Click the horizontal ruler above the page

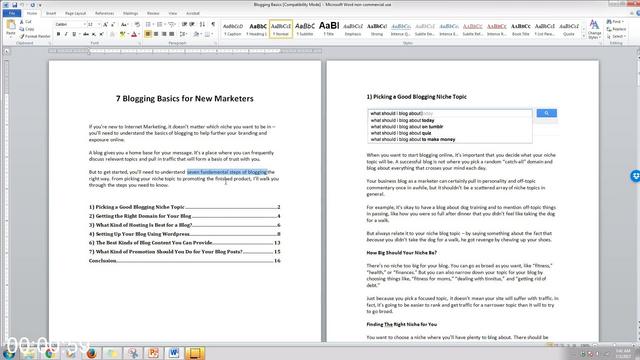[185, 51]
